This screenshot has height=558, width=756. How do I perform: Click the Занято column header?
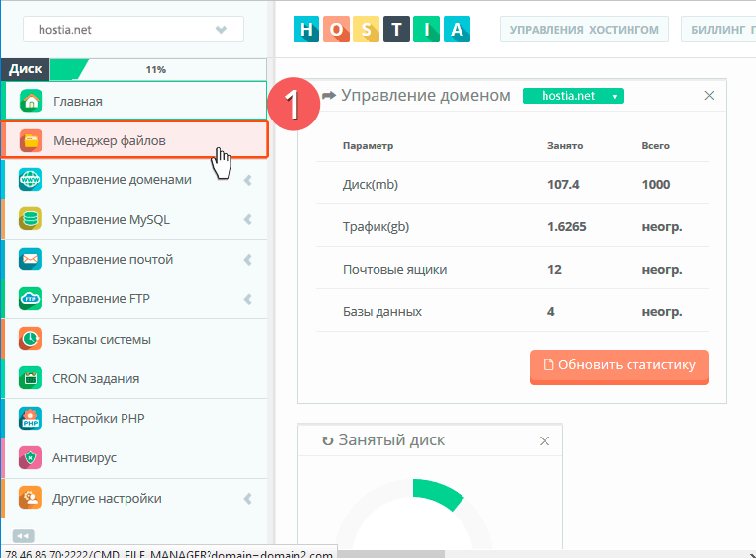(565, 145)
